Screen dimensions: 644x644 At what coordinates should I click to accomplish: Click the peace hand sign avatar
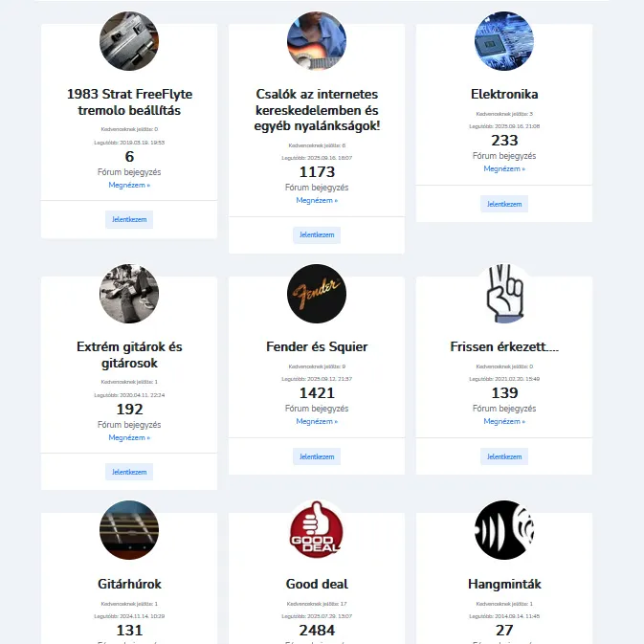click(x=504, y=294)
